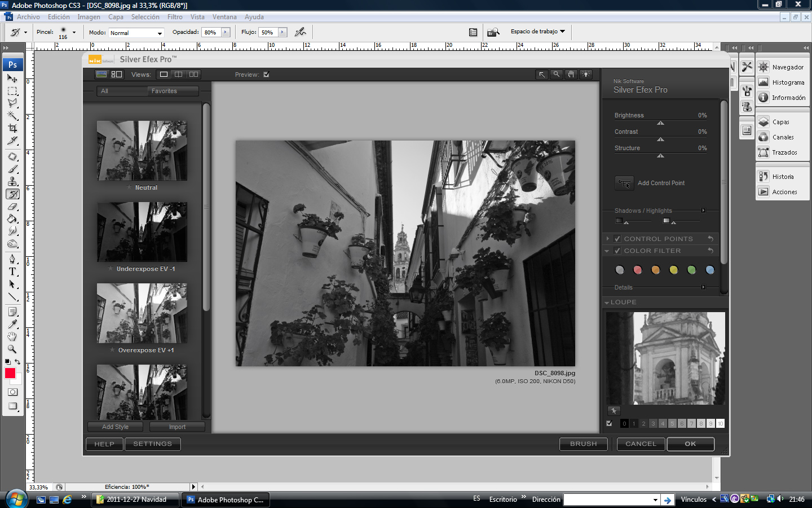
Task: Toggle Quick Mask mode
Action: coord(12,392)
